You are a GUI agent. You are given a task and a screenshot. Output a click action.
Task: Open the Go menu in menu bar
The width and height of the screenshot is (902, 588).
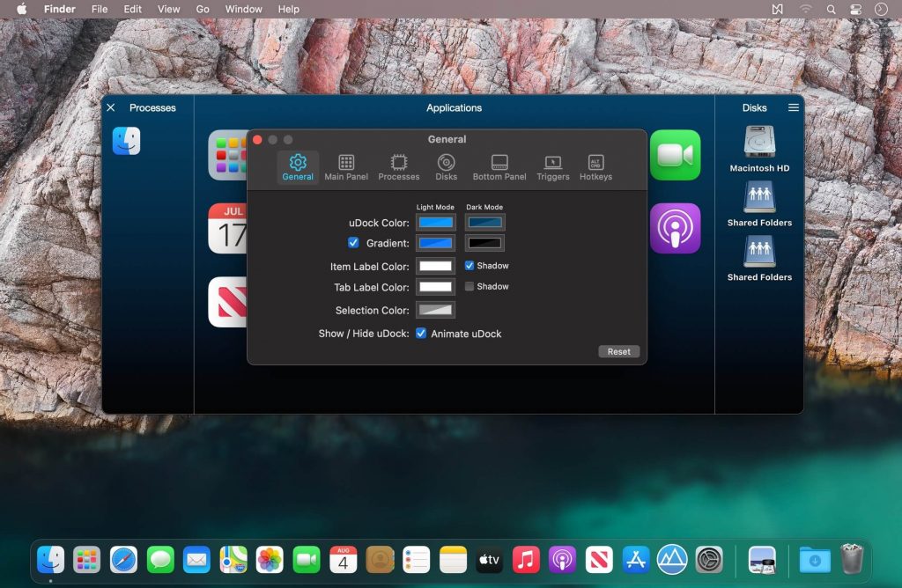click(x=202, y=9)
